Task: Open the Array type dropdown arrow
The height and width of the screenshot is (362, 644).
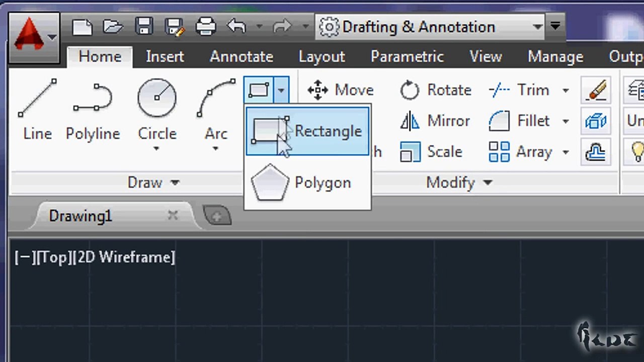Action: coord(566,152)
